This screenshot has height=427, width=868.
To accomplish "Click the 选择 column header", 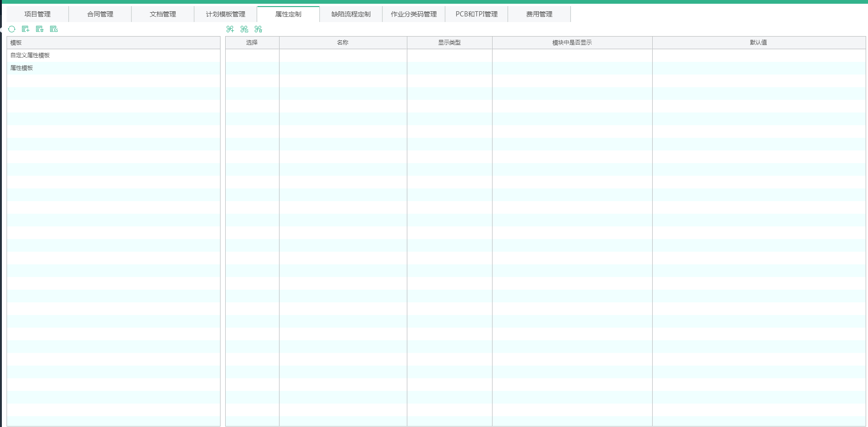I will pos(252,43).
